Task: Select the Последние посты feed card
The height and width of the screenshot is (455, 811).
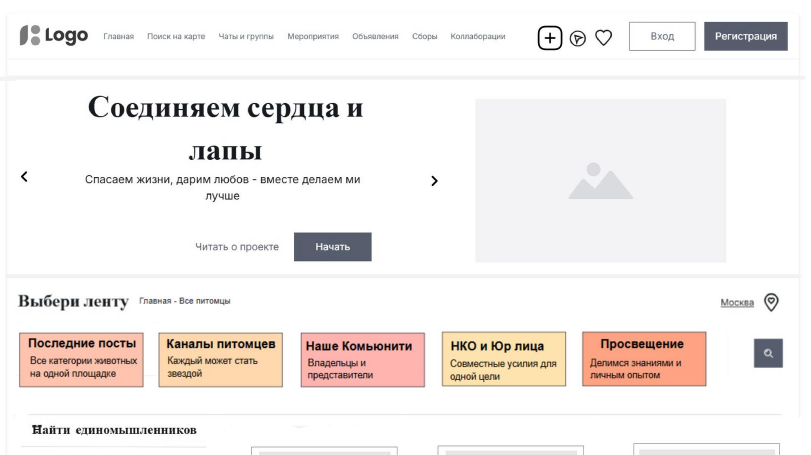Action: tap(81, 360)
